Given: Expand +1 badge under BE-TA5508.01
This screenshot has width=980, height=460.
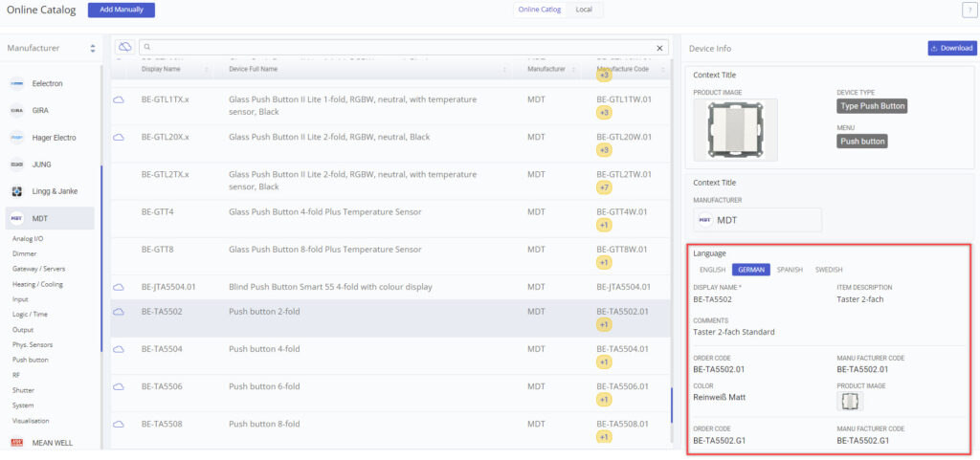Looking at the screenshot, I should coord(605,436).
